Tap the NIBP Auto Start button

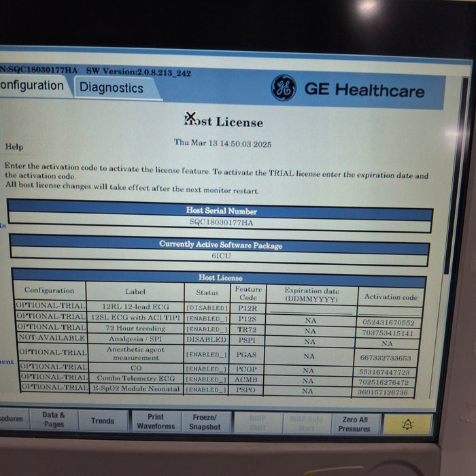click(306, 423)
